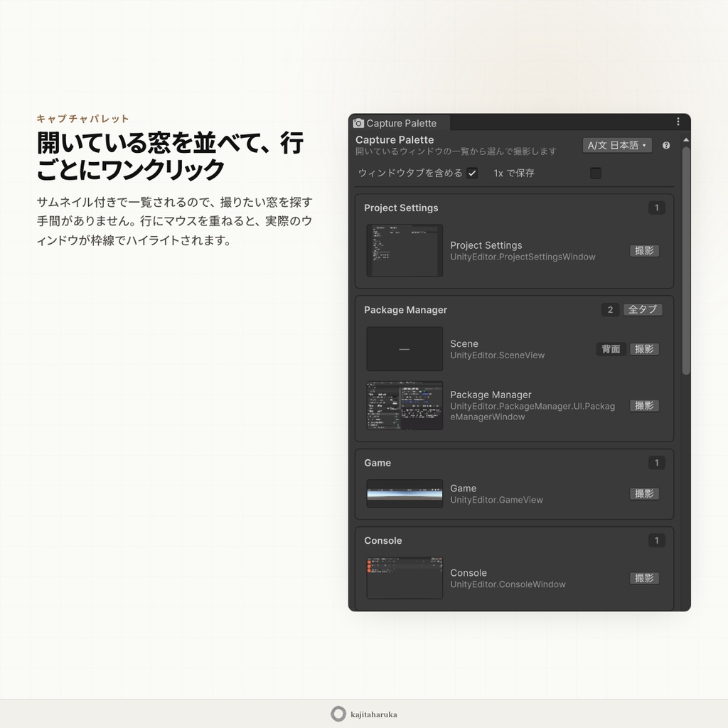Click the Project Settings group header title
The height and width of the screenshot is (728, 728).
(401, 208)
